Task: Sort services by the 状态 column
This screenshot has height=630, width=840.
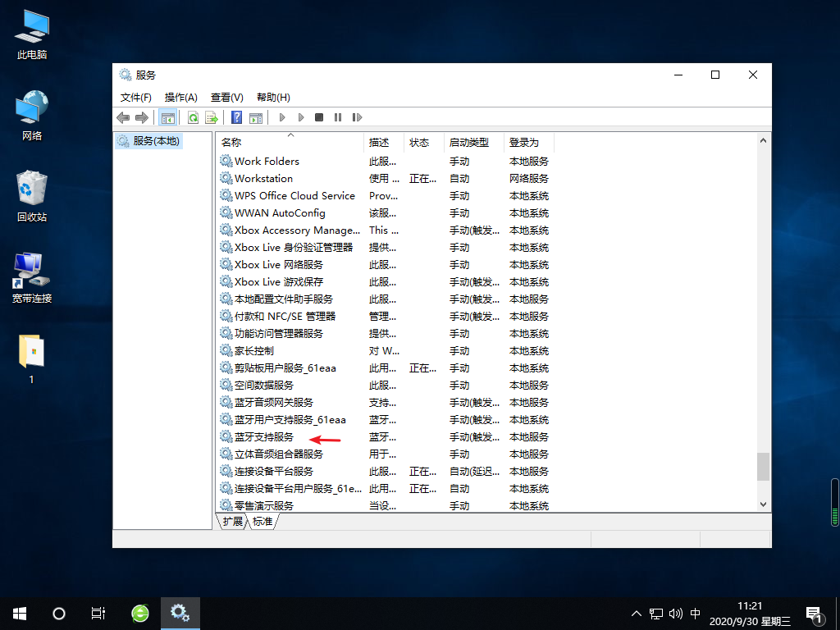Action: [x=422, y=142]
